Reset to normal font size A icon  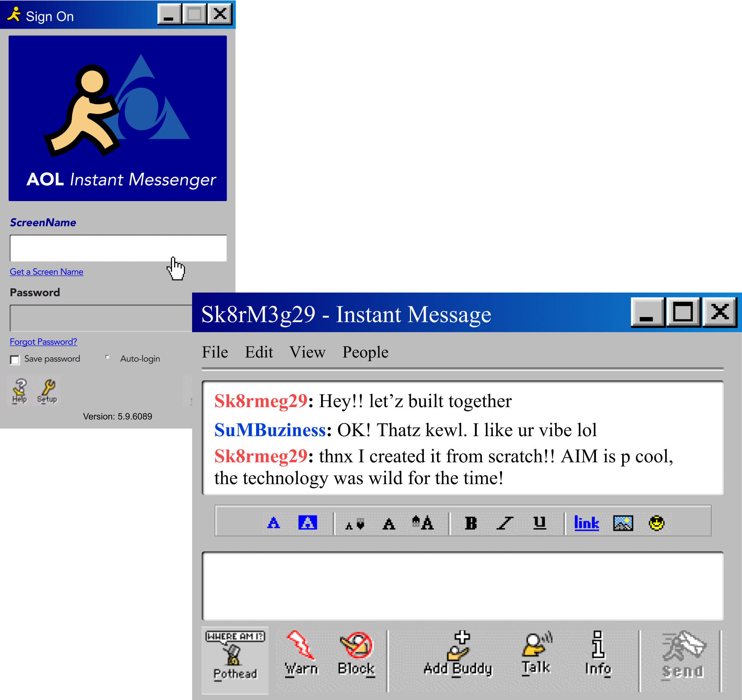388,524
